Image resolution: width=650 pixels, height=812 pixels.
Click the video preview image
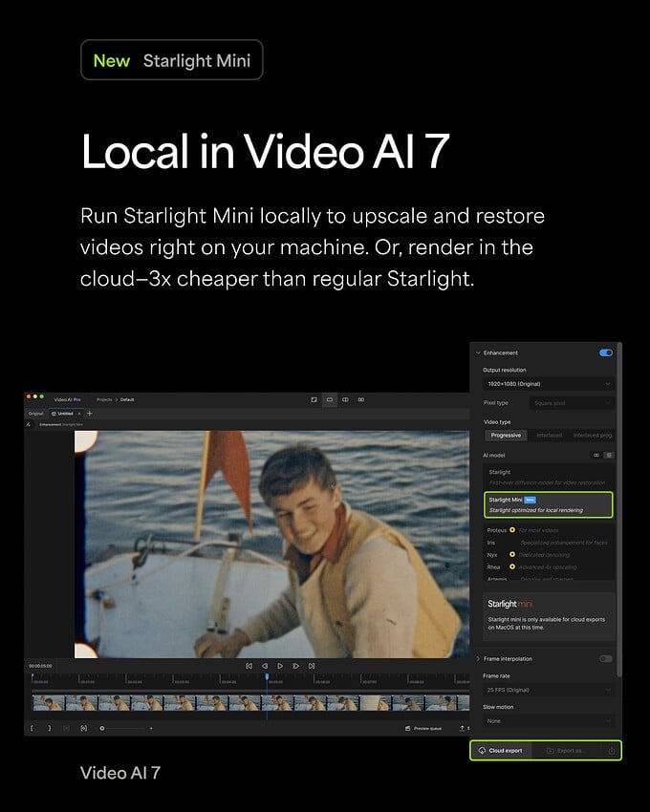[271, 545]
